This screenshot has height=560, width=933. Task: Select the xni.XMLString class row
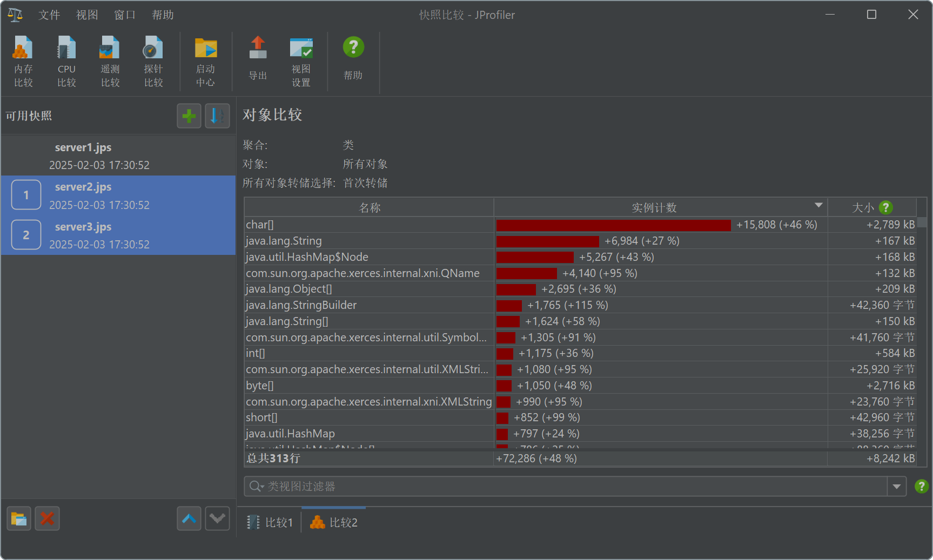click(581, 402)
